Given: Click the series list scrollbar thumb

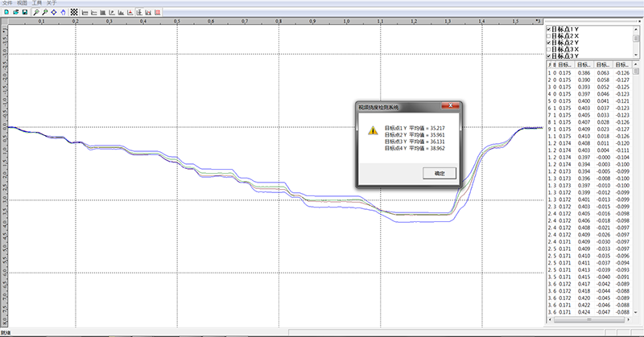Looking at the screenshot, I should (x=636, y=38).
